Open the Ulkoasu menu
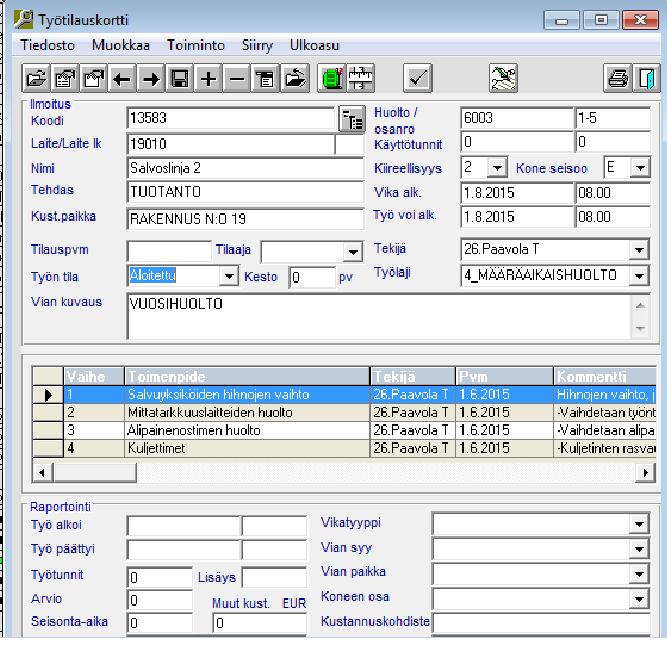Viewport: 667px width, 661px height. (x=314, y=45)
